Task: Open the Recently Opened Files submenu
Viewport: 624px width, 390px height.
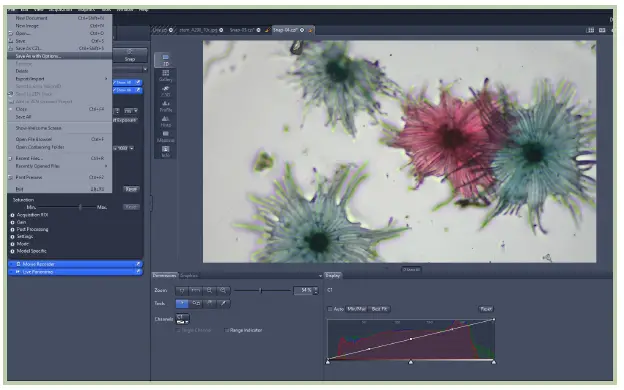Action: point(60,166)
